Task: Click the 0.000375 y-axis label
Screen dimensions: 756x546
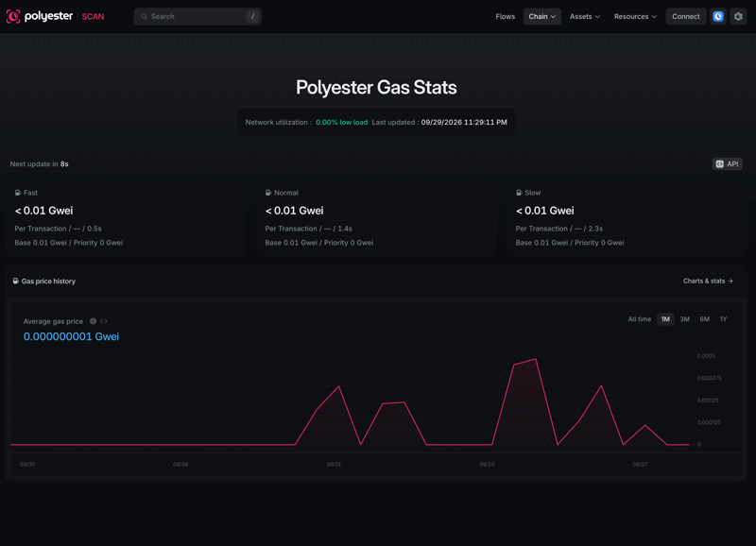Action: tap(710, 378)
